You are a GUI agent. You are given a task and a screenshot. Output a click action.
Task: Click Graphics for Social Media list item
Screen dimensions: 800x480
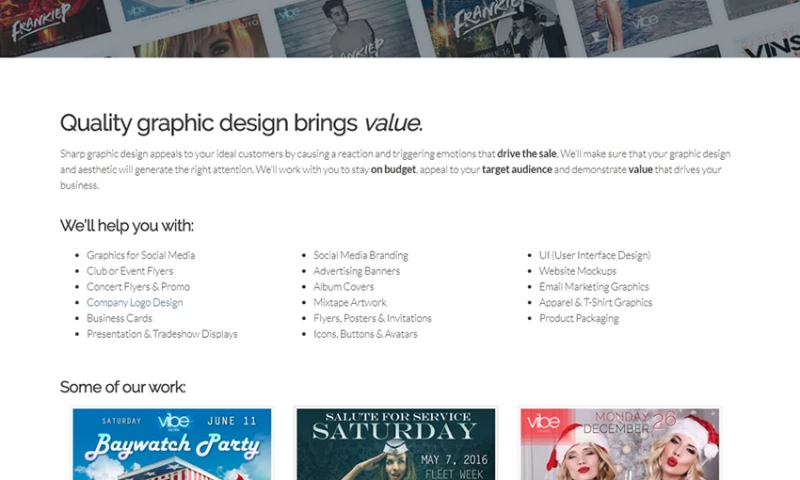click(x=140, y=255)
